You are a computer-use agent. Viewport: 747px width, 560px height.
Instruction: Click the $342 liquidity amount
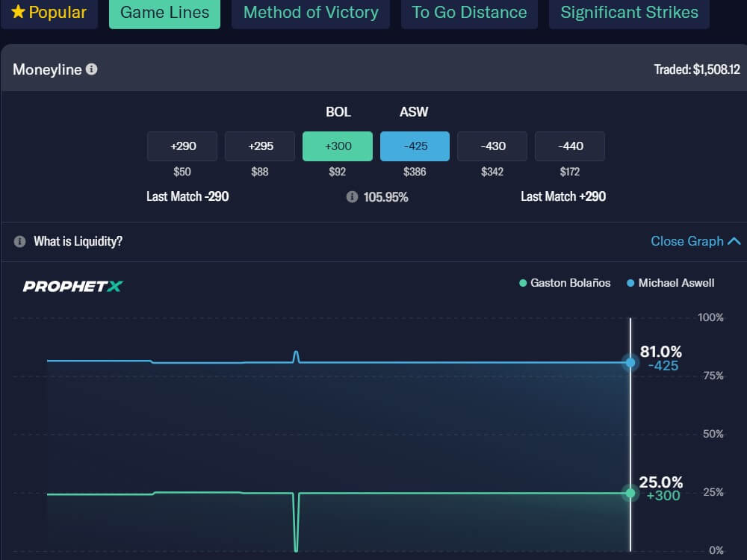(492, 172)
